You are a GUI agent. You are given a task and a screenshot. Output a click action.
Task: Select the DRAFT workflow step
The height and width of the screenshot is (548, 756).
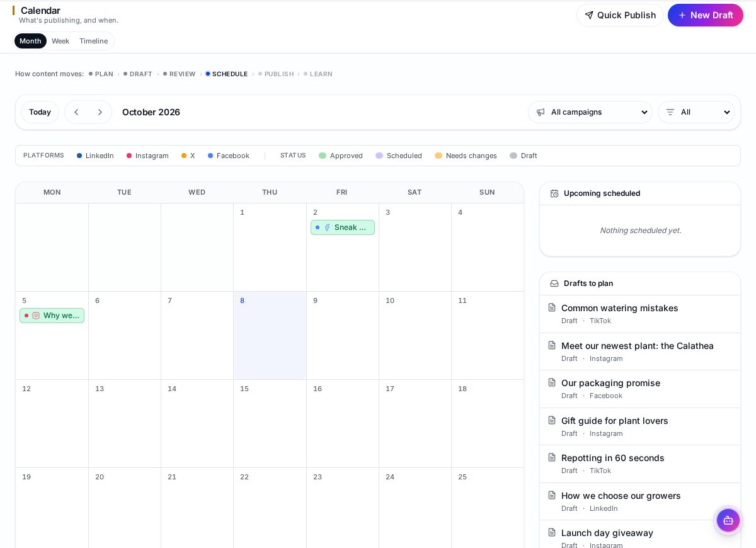coord(138,74)
